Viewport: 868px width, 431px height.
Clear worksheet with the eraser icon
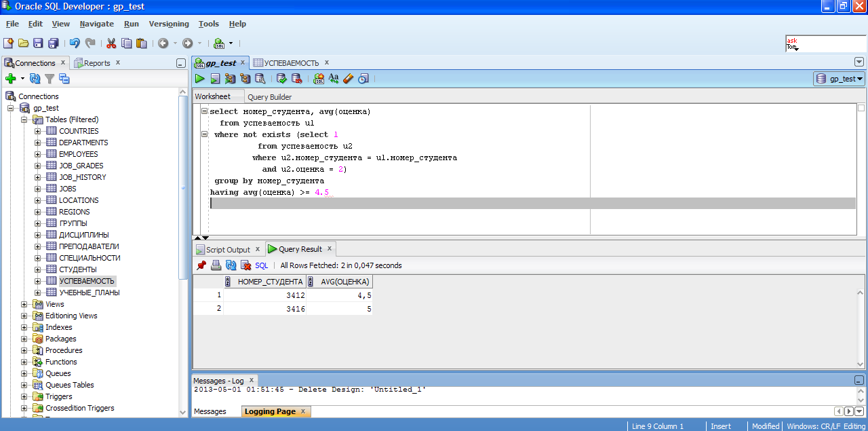click(x=349, y=79)
